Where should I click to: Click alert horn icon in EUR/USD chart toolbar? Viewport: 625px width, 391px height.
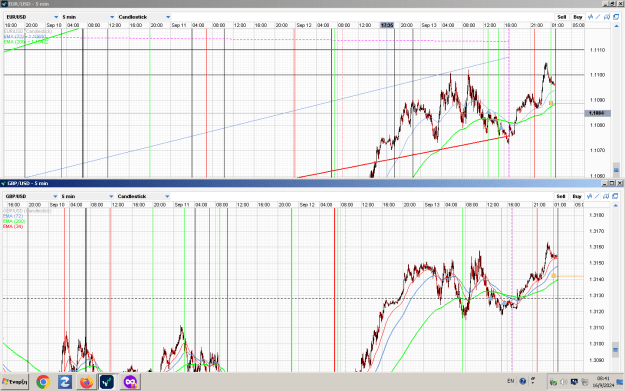pos(607,17)
